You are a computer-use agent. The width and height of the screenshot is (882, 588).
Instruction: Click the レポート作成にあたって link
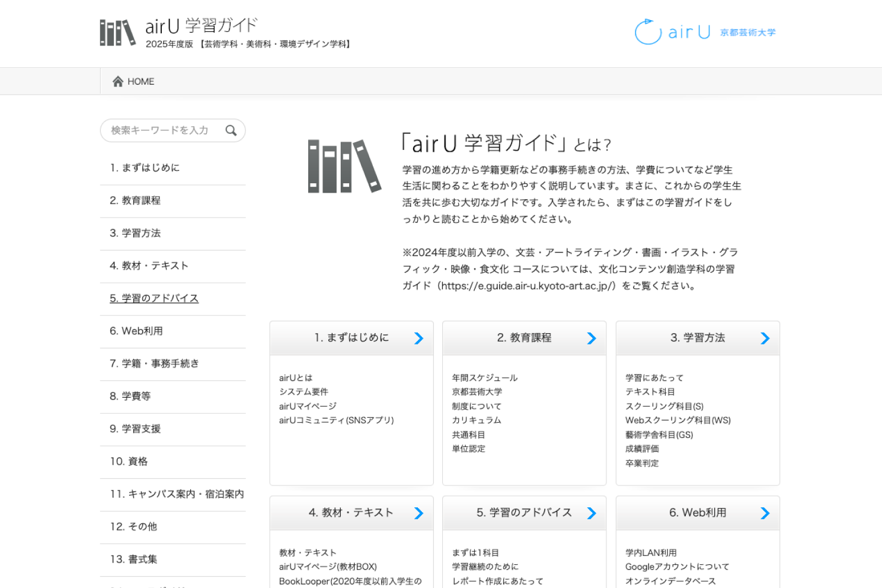click(x=498, y=581)
